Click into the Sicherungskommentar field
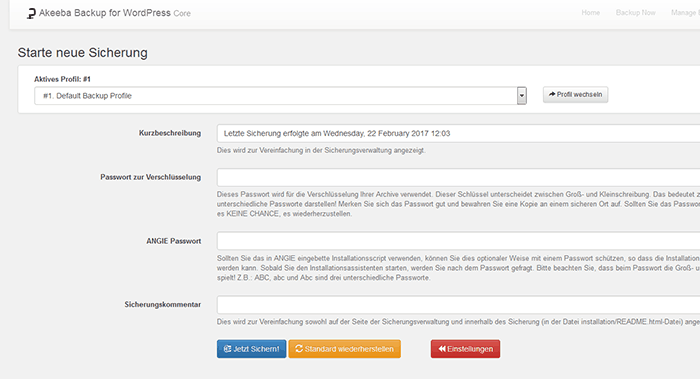 coord(458,304)
